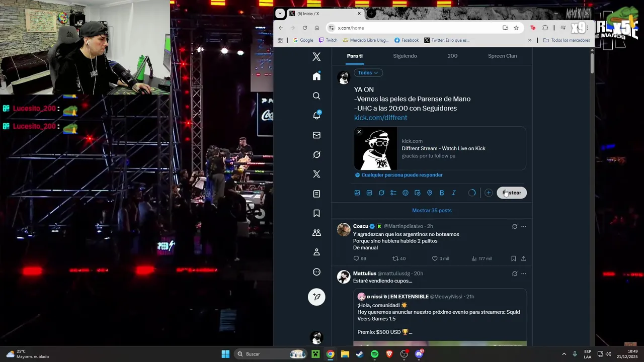This screenshot has height=362, width=644.
Task: Switch to Para ti tab
Action: coord(355,56)
